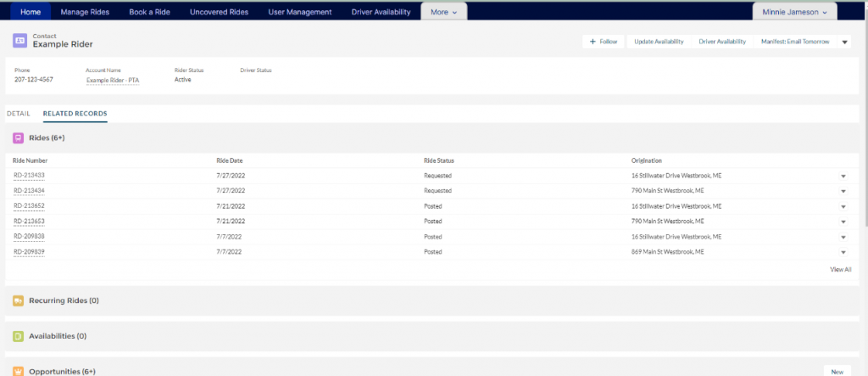Switch to the DETAIL tab
The image size is (868, 376).
(x=19, y=113)
